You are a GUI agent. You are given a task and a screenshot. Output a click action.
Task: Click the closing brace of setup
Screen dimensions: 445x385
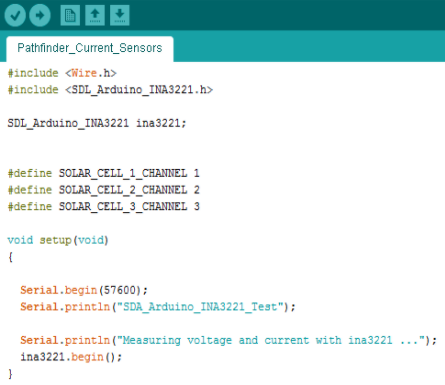tap(10, 374)
